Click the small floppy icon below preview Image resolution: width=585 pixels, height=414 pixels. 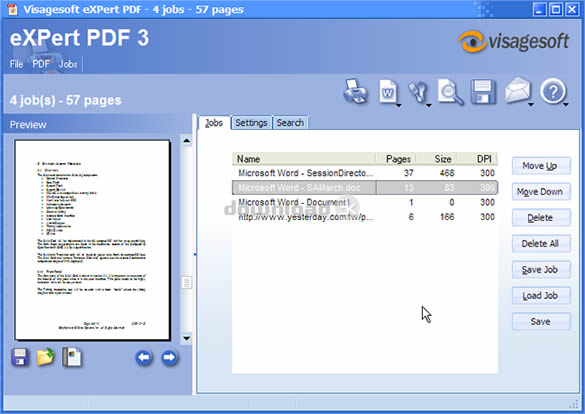point(20,357)
